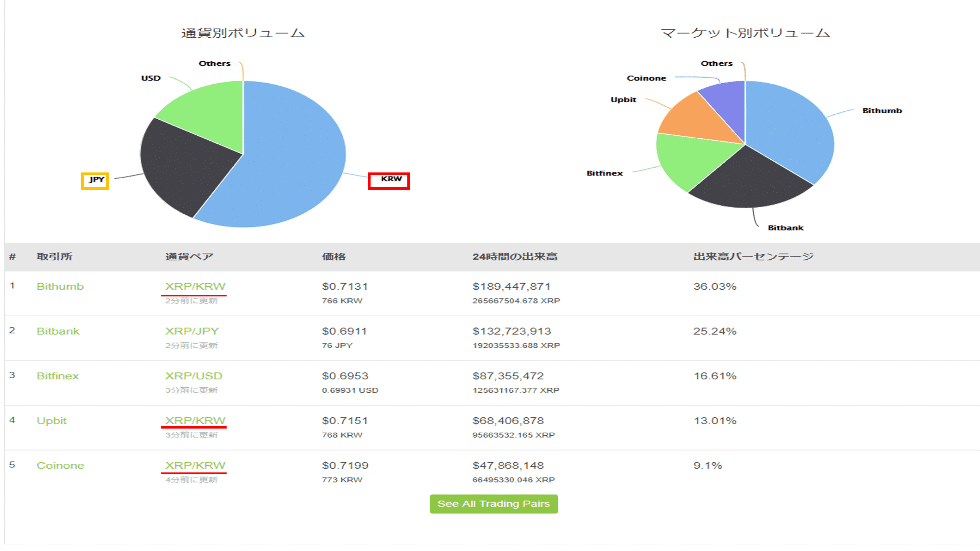Open the Coinone exchange link
The width and height of the screenshot is (980, 551).
(60, 466)
